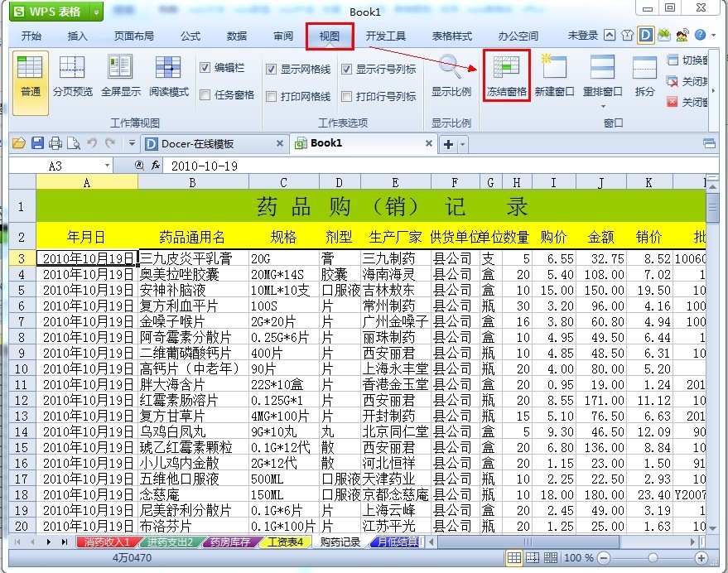The image size is (728, 573).
Task: Click the save disk icon in quick toolbar
Action: [x=37, y=143]
